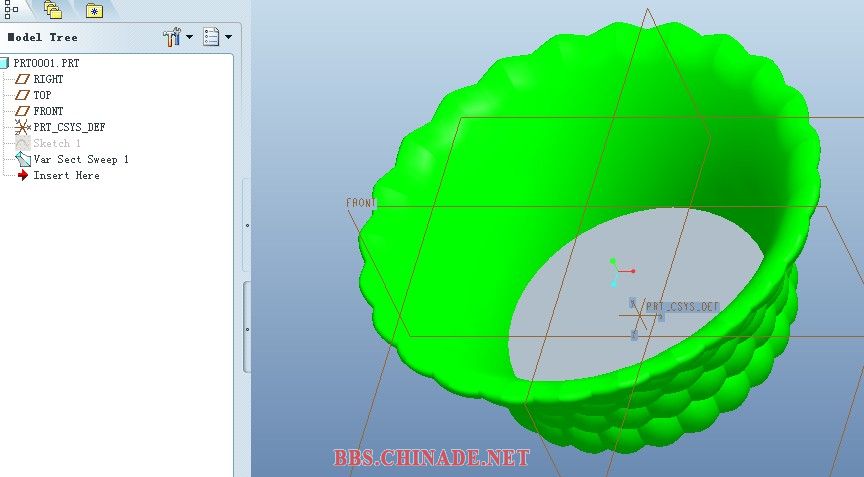
Task: Click the upper sash handle to collapse navigator
Action: click(x=247, y=225)
